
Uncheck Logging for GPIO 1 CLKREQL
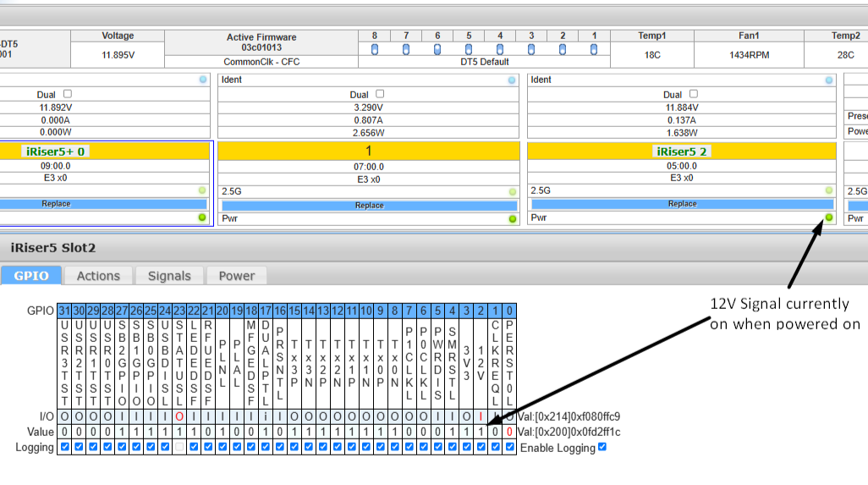496,447
